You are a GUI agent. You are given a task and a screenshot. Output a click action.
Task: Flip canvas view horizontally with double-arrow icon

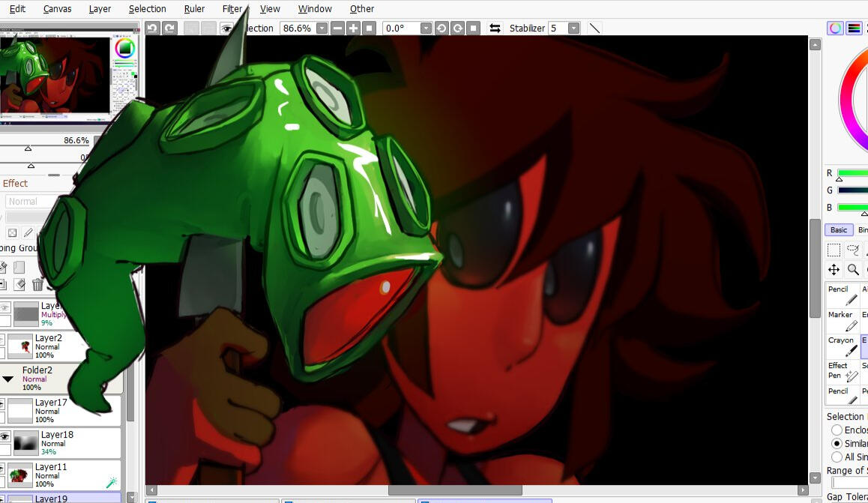[495, 28]
